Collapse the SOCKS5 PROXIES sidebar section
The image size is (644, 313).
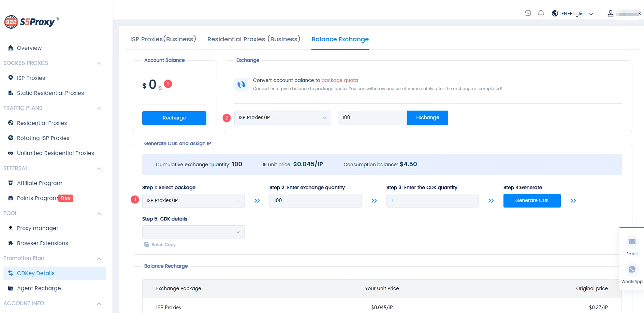99,63
